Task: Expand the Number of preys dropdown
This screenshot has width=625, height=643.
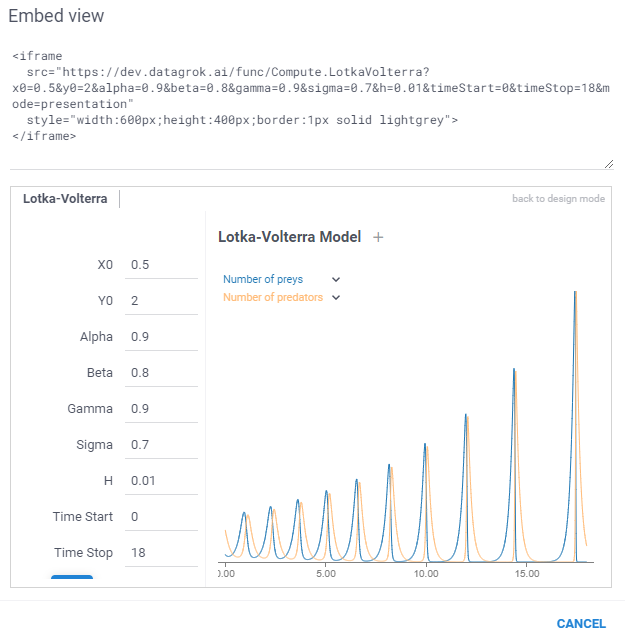Action: pyautogui.click(x=336, y=280)
